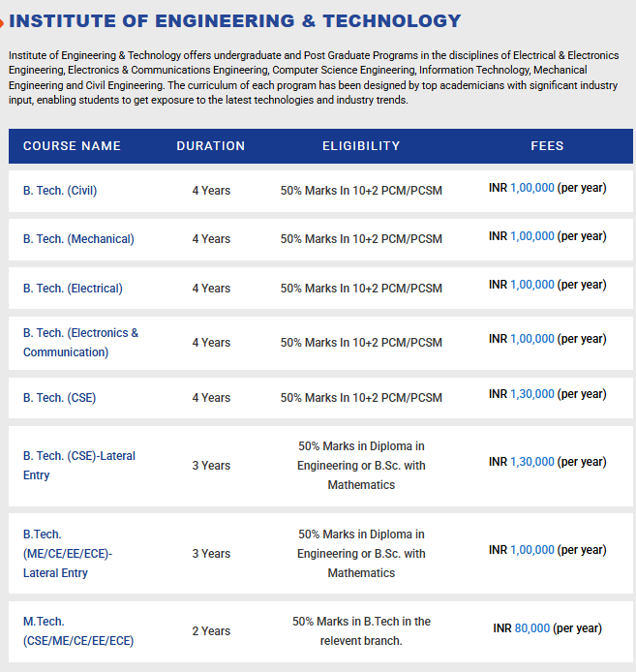This screenshot has width=636, height=672.
Task: Open the B. Tech. (CSE) four-year course
Action: [59, 398]
